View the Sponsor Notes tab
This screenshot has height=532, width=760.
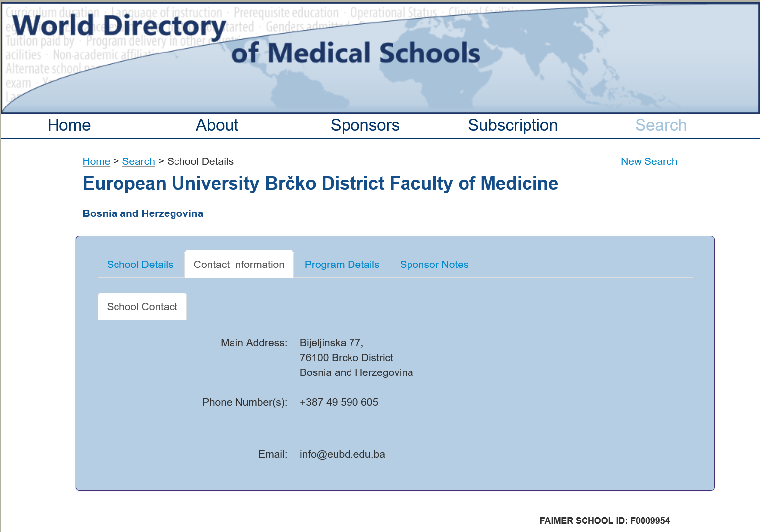pyautogui.click(x=434, y=265)
